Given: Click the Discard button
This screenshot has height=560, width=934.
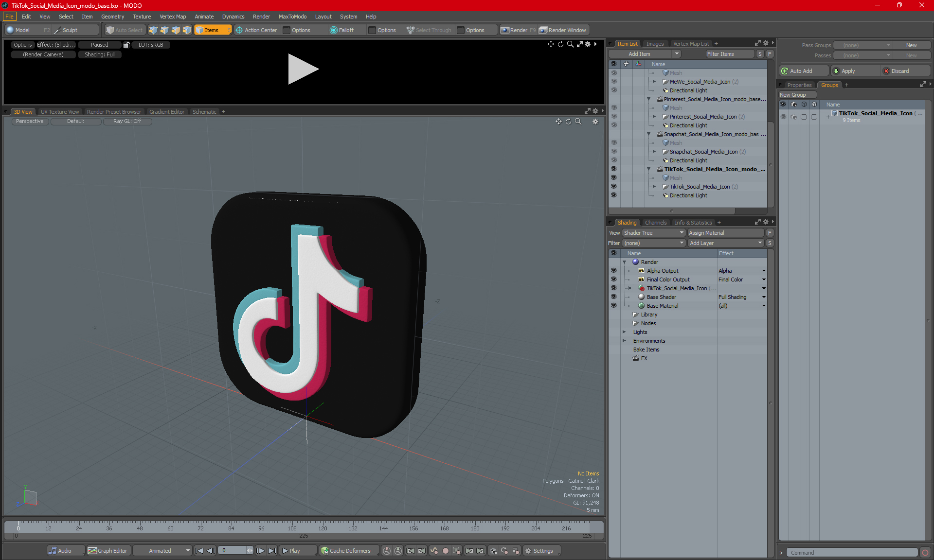Looking at the screenshot, I should 905,71.
